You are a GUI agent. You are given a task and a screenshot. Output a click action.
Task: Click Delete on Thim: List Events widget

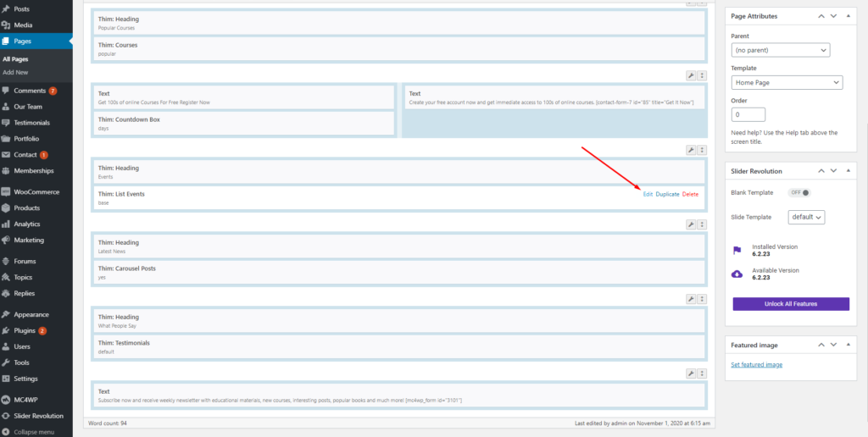click(690, 194)
